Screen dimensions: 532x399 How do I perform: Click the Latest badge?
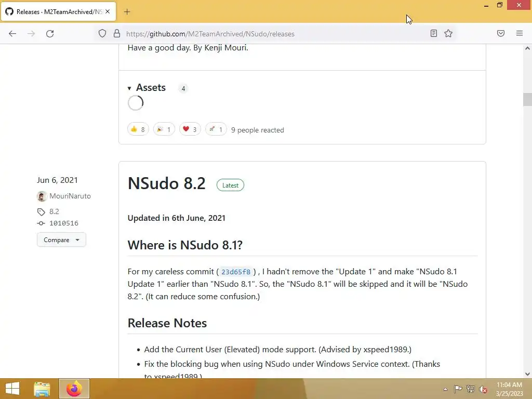click(x=230, y=185)
